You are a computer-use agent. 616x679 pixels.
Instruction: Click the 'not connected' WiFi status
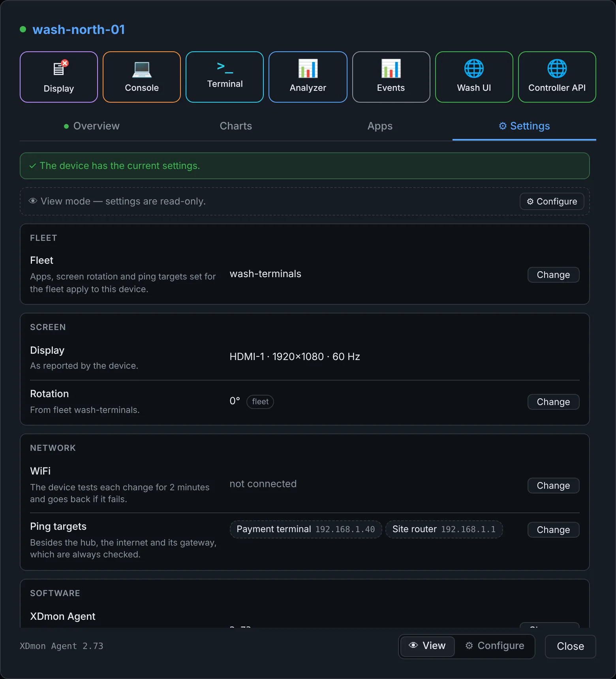click(x=263, y=484)
